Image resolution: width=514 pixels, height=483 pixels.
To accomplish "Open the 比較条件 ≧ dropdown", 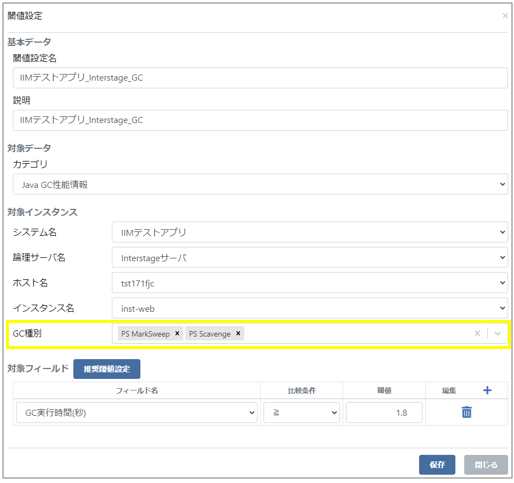I will pyautogui.click(x=301, y=413).
